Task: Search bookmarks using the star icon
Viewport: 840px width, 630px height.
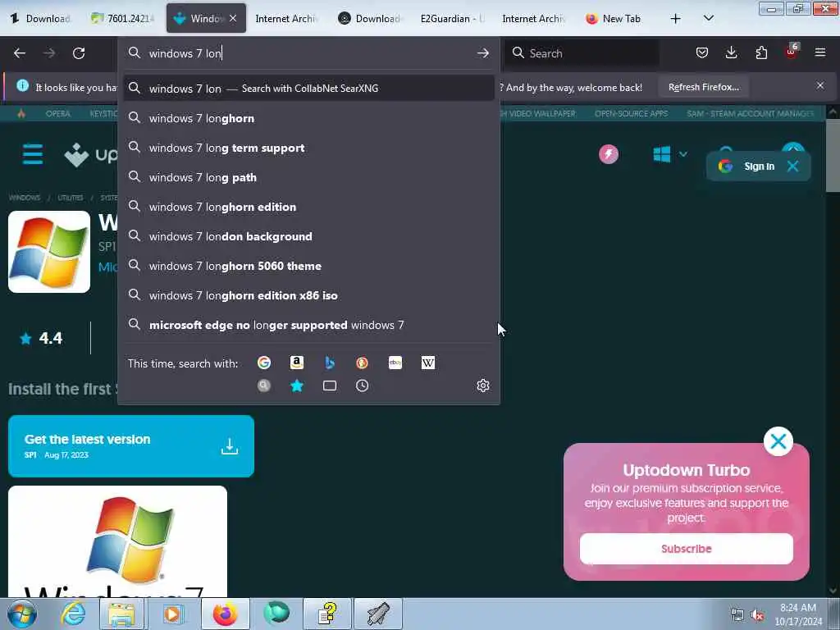Action: point(297,386)
